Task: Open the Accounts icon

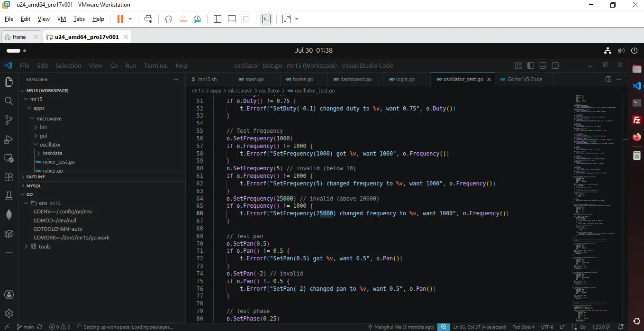Action: coord(9,294)
